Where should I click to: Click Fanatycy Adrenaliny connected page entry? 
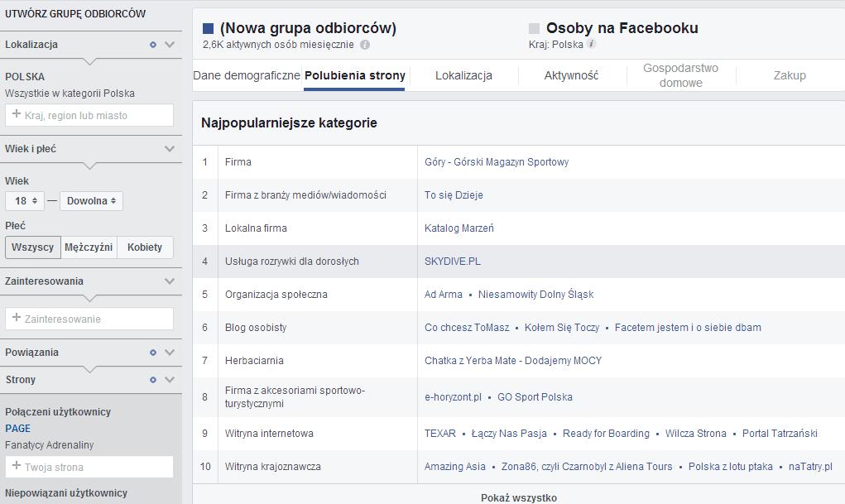pyautogui.click(x=50, y=445)
